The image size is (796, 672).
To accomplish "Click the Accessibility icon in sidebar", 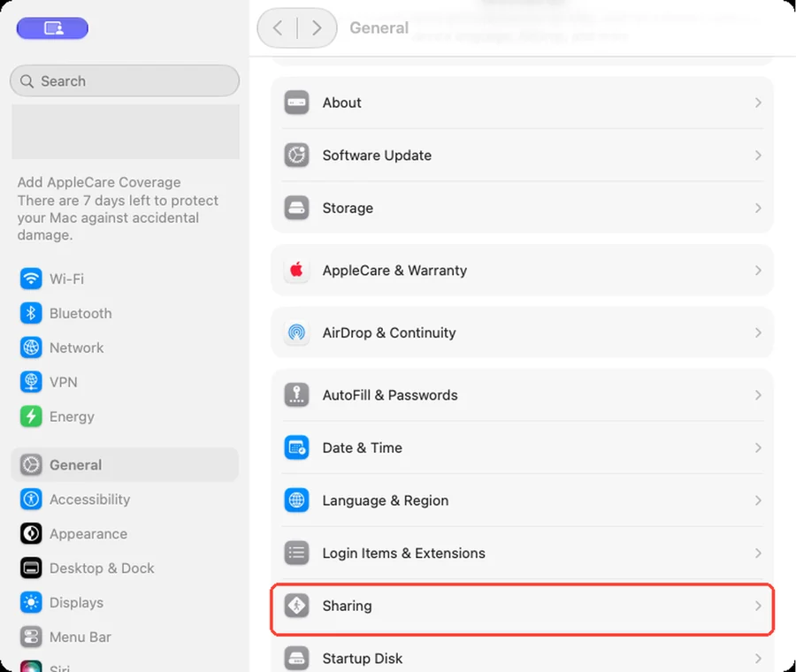I will (x=31, y=499).
